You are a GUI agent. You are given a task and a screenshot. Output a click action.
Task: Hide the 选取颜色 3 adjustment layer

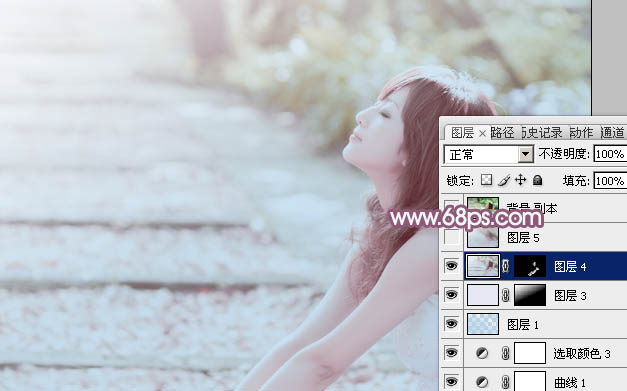point(451,353)
